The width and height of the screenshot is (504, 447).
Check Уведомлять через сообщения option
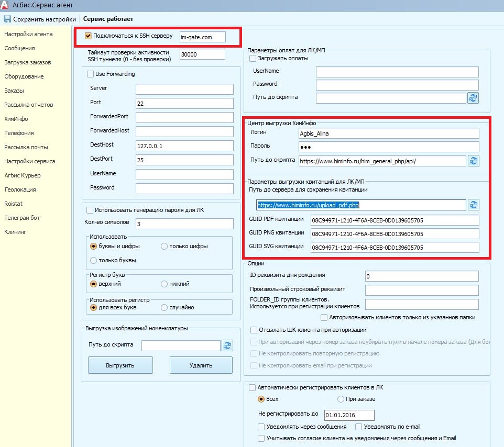click(261, 427)
